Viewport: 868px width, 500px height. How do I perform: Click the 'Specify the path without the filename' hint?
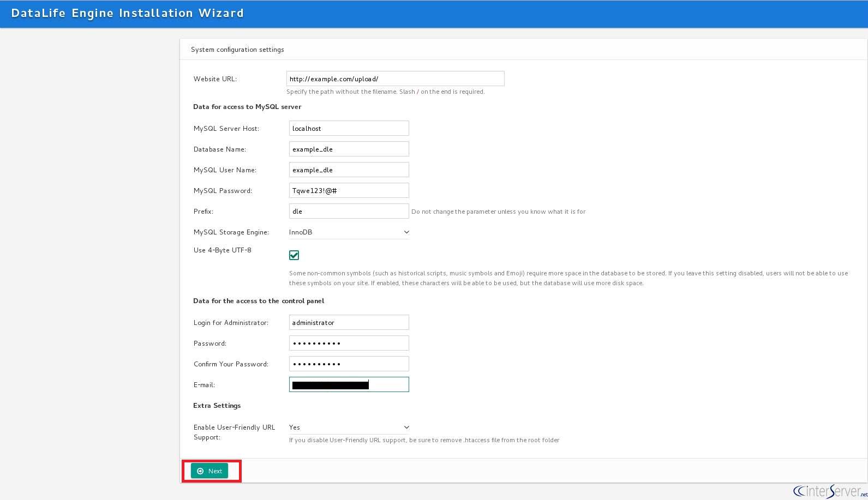coord(386,92)
